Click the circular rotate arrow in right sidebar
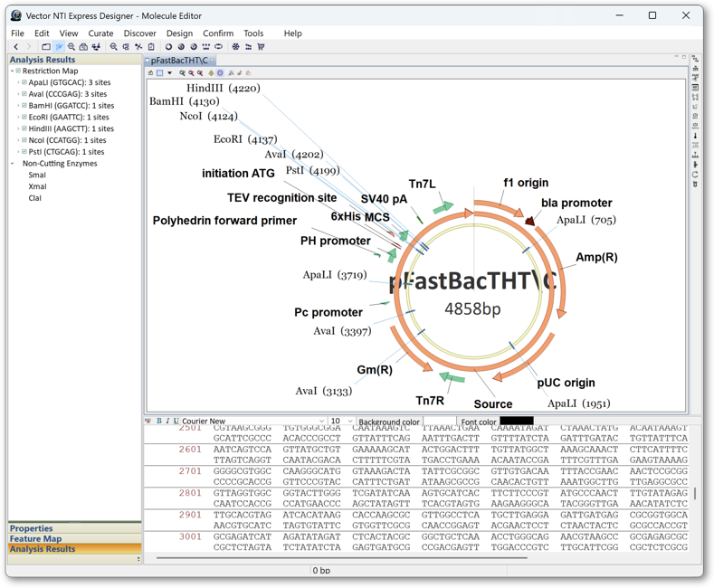 pos(695,175)
